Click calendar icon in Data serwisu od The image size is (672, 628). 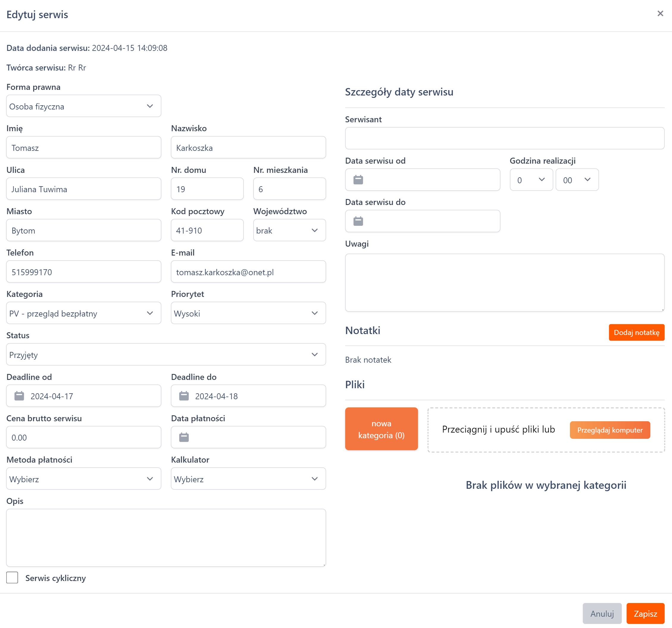tap(358, 180)
